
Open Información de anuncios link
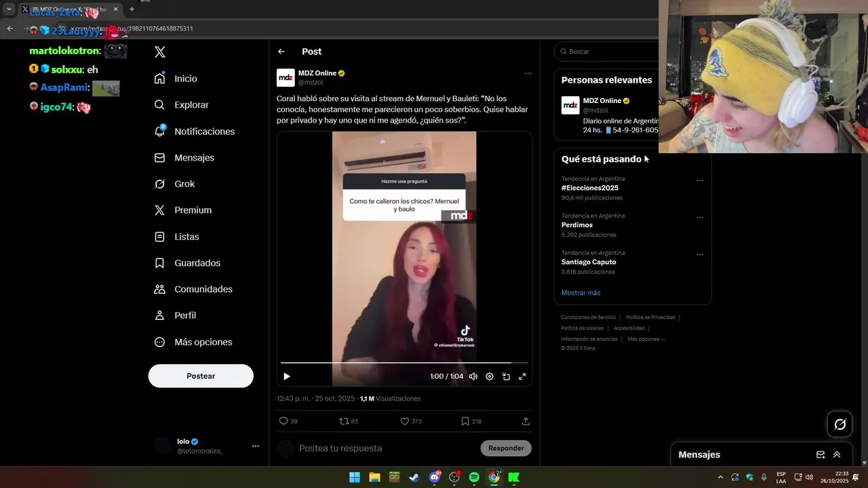[x=589, y=339]
